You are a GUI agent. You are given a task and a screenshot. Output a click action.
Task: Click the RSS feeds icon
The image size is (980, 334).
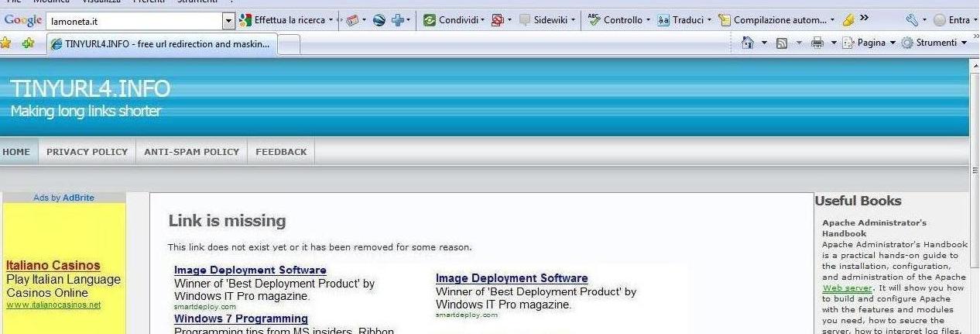[x=782, y=43]
